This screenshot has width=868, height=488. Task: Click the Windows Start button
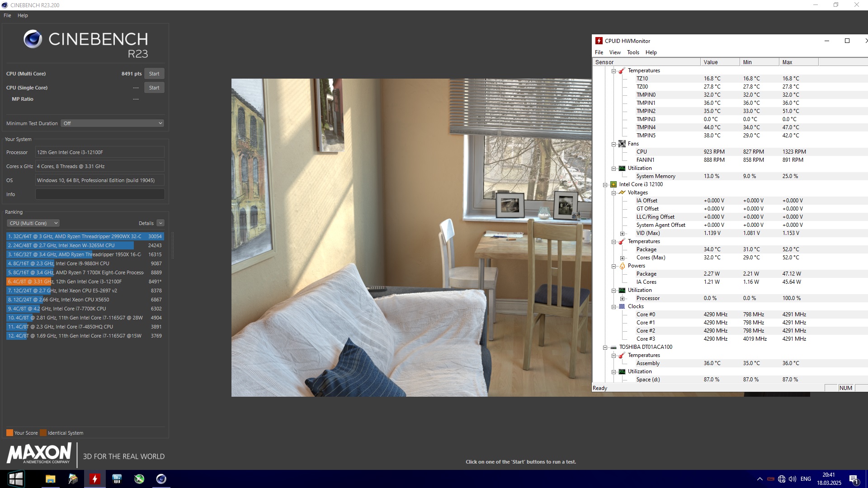pos(16,479)
